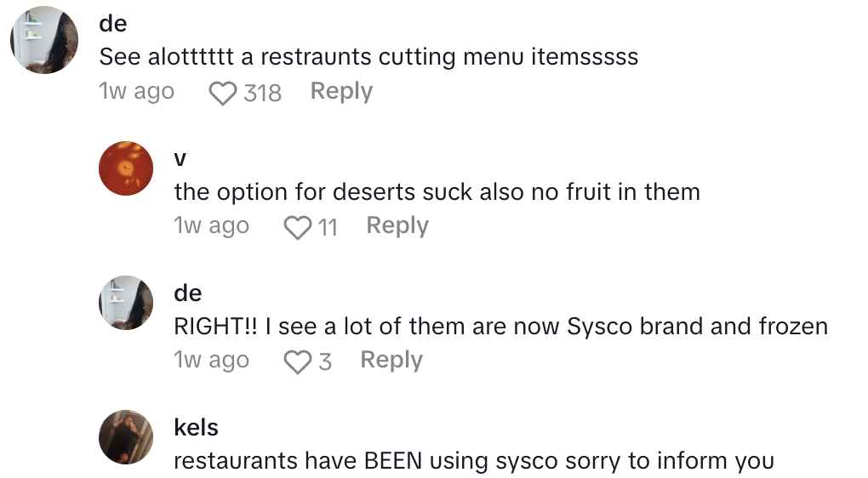View kels's profile photo
This screenshot has height=478, width=868.
coord(126,438)
